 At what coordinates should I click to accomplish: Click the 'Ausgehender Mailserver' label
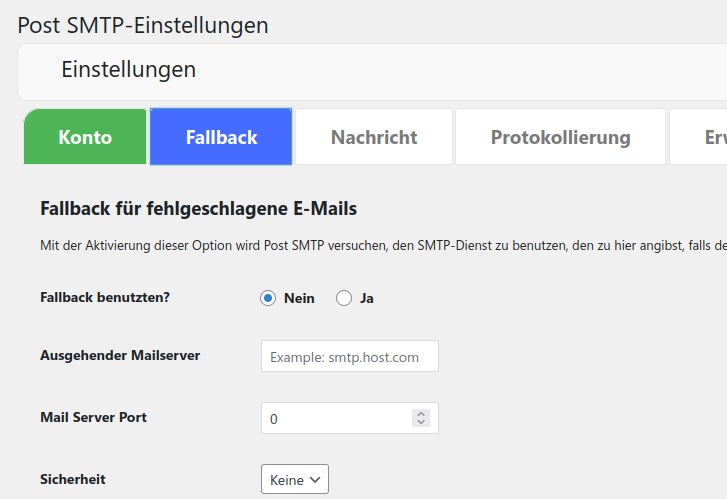tap(120, 355)
